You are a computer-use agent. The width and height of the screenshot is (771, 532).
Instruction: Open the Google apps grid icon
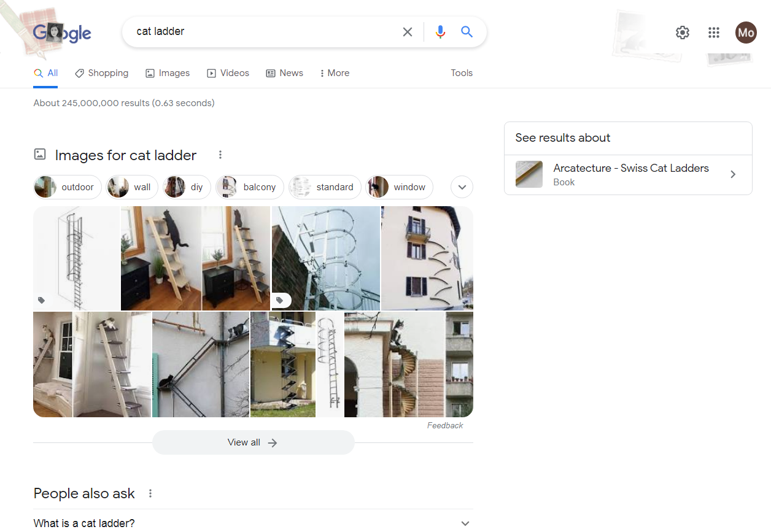click(713, 33)
